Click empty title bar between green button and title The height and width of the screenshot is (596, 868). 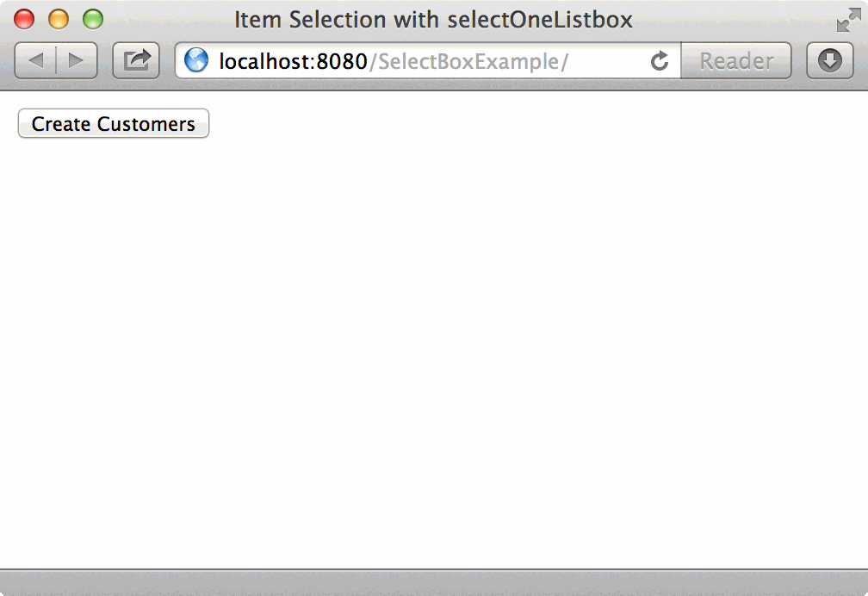(164, 19)
